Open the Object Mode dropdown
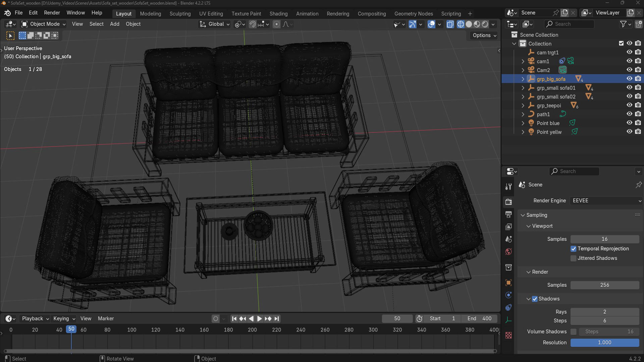The height and width of the screenshot is (362, 644). [44, 24]
